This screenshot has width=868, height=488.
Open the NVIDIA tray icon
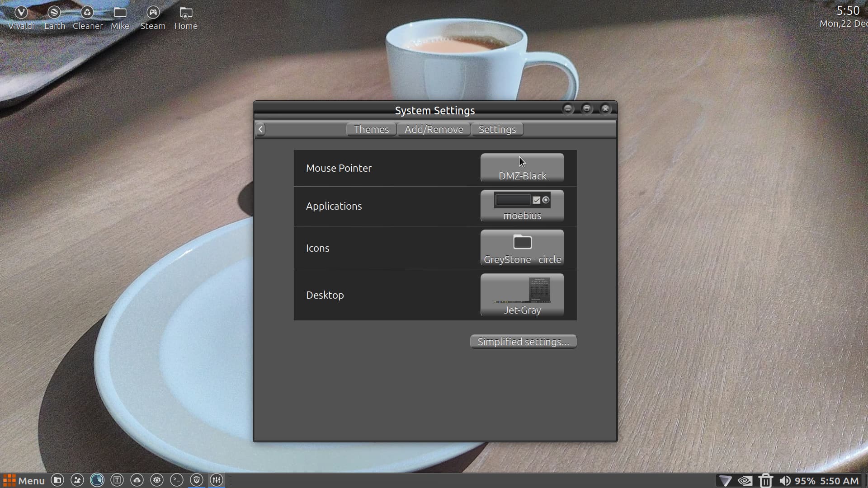coord(745,481)
